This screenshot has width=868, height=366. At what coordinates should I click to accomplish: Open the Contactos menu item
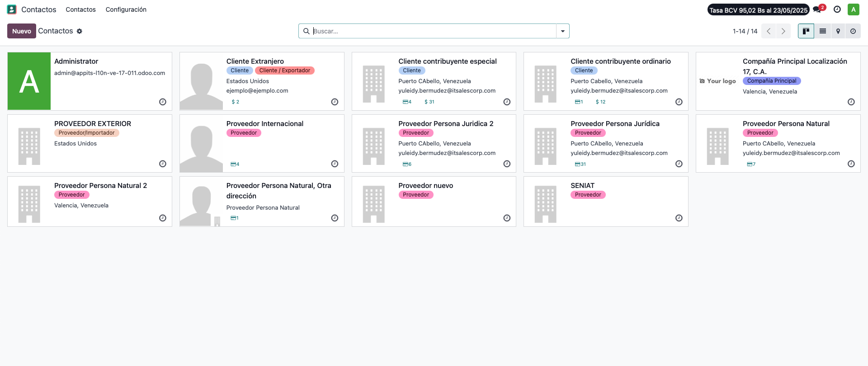coord(81,9)
